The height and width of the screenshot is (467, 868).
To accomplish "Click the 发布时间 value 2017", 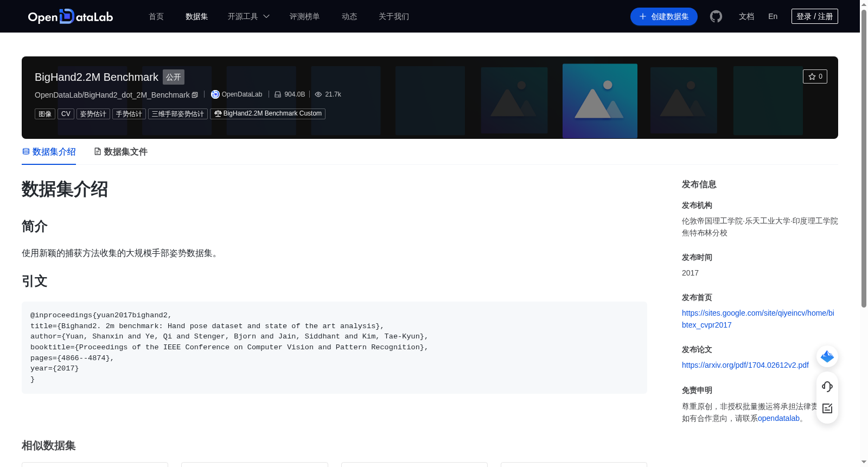I will tap(690, 273).
